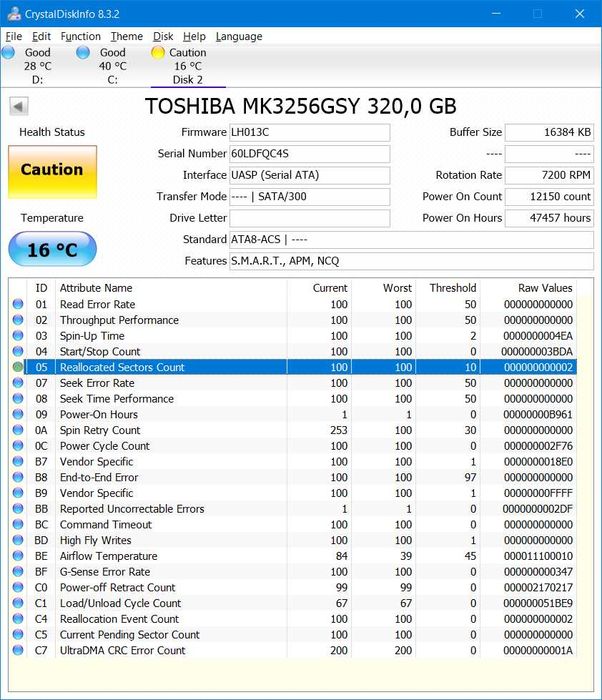Click the Power On Count value 12150 count

click(549, 196)
